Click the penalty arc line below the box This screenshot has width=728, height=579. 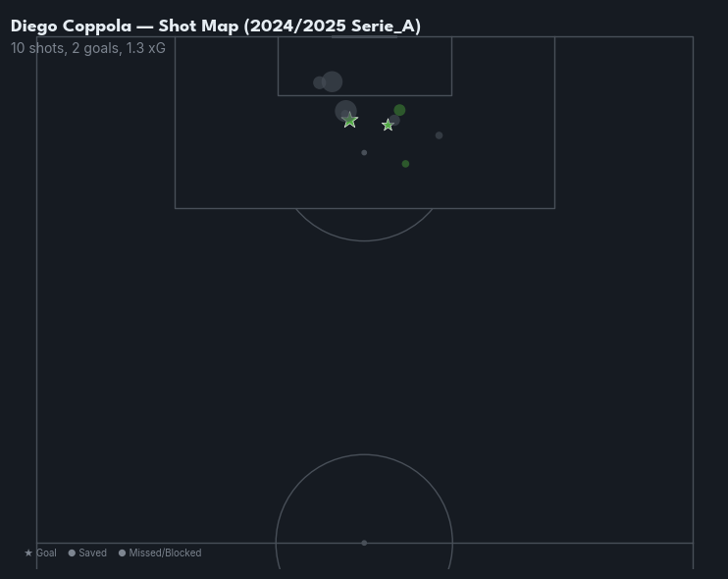[x=364, y=240]
